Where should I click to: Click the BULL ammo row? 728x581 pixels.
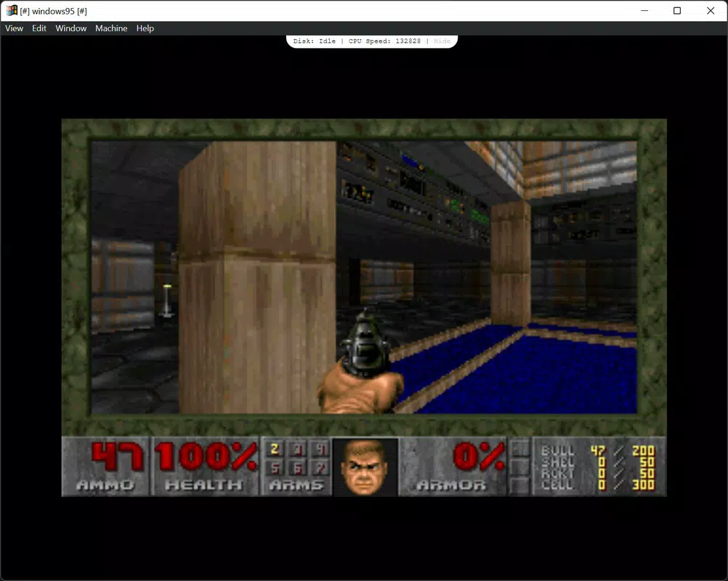coord(597,450)
